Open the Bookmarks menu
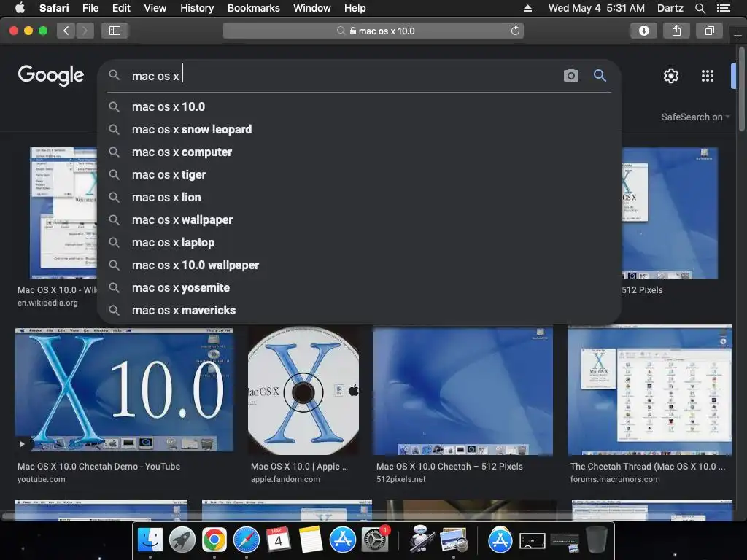 (x=253, y=8)
